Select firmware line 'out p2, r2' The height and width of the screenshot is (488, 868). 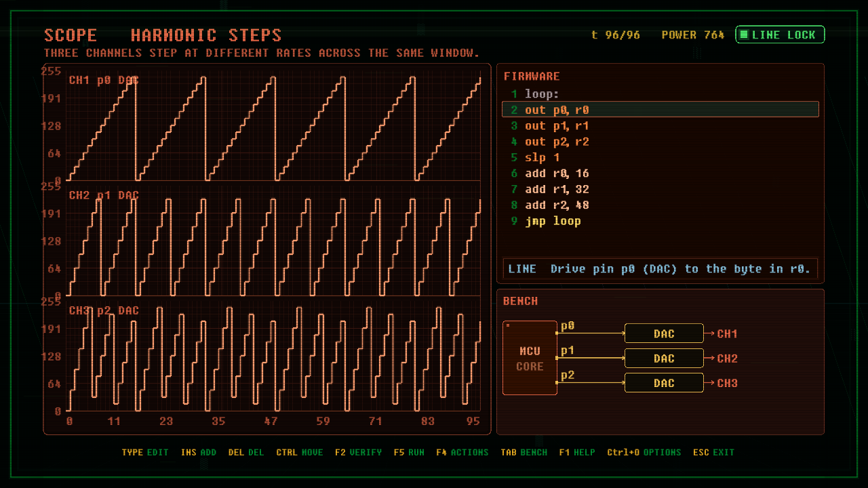pyautogui.click(x=660, y=142)
